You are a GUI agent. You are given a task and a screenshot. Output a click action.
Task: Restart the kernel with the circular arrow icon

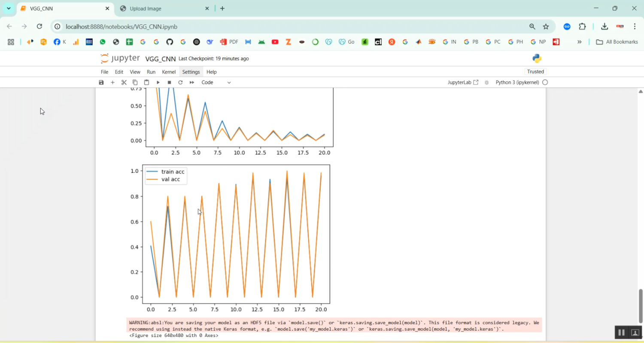coord(180,82)
